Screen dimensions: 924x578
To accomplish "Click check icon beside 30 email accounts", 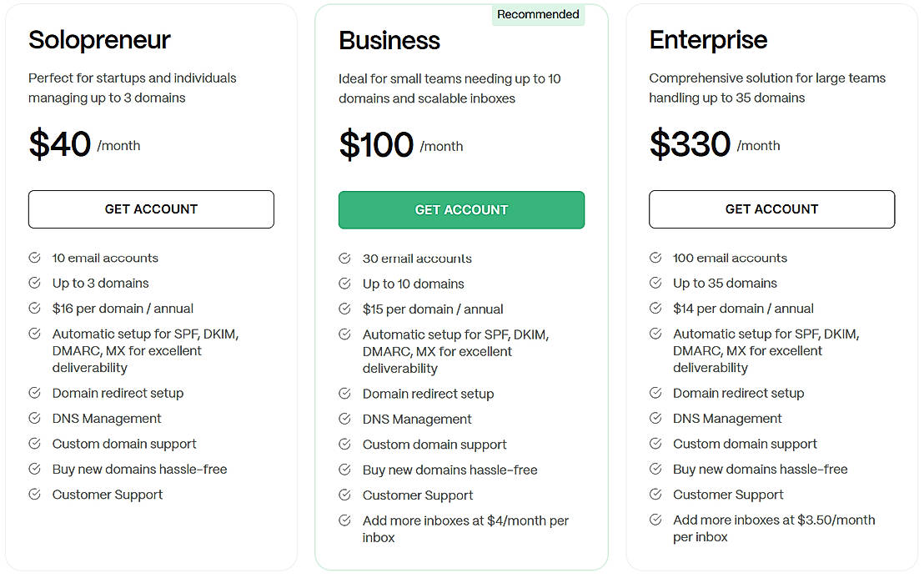I will click(344, 259).
